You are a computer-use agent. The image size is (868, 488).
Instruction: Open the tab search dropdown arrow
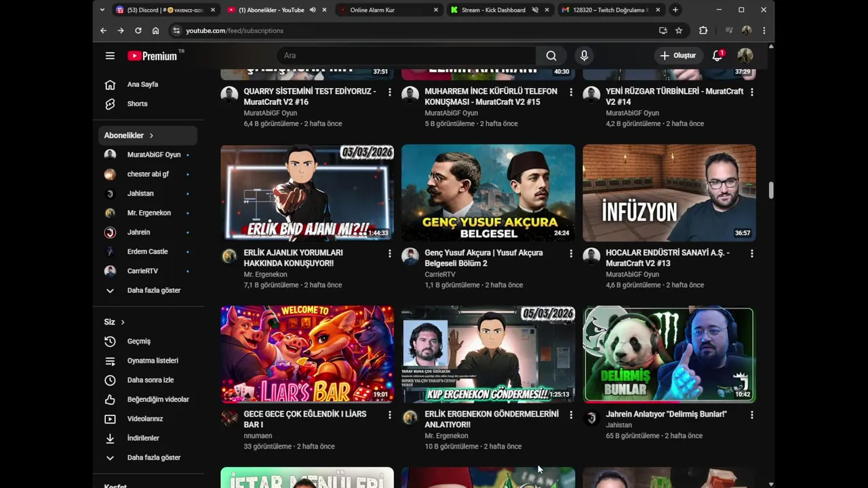pyautogui.click(x=102, y=9)
